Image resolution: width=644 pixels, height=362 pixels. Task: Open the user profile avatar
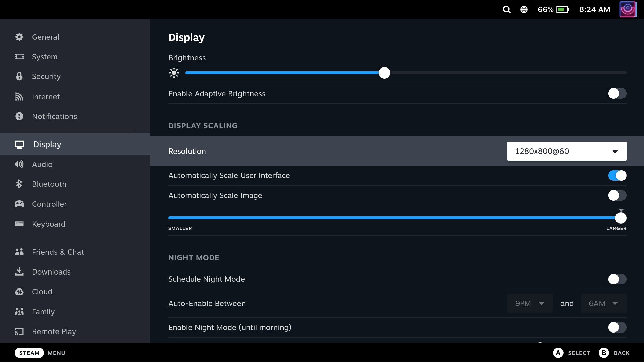(628, 9)
